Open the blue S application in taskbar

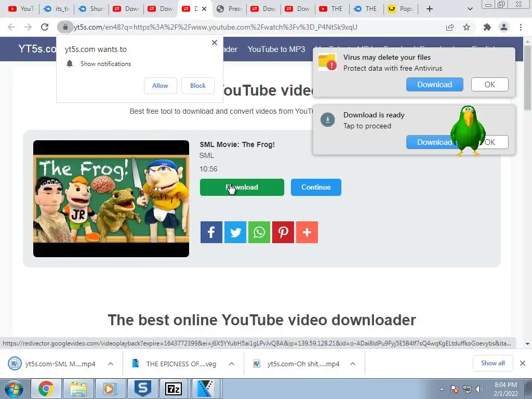(x=142, y=389)
